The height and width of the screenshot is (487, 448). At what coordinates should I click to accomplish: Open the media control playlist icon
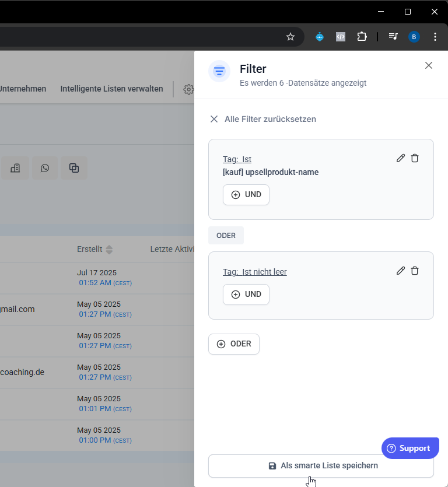393,37
